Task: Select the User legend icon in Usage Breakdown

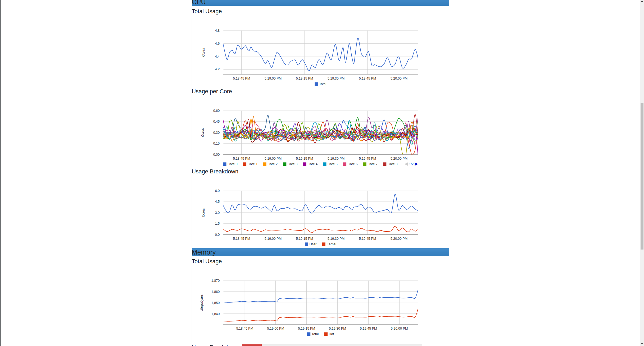Action: [x=306, y=244]
